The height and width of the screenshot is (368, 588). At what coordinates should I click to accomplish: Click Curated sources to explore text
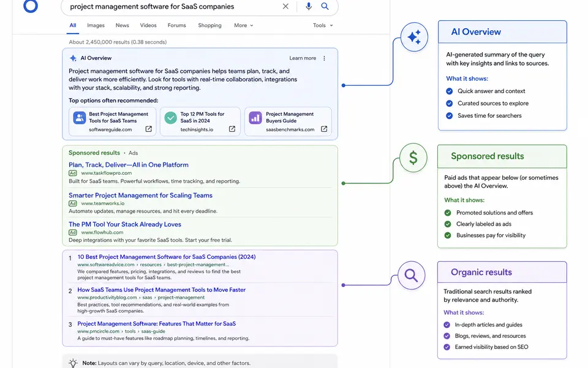(493, 103)
